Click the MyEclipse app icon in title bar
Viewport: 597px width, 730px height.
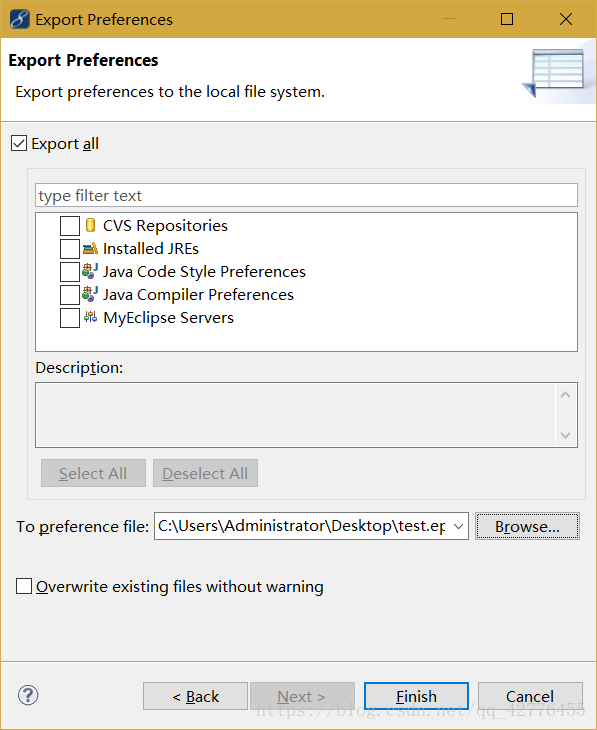coord(20,19)
